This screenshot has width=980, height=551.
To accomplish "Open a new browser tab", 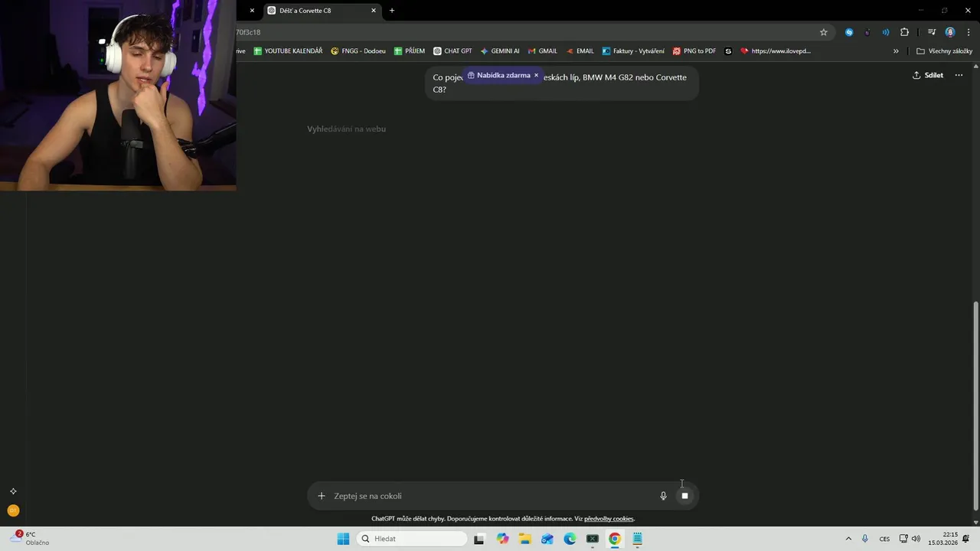I will tap(392, 11).
